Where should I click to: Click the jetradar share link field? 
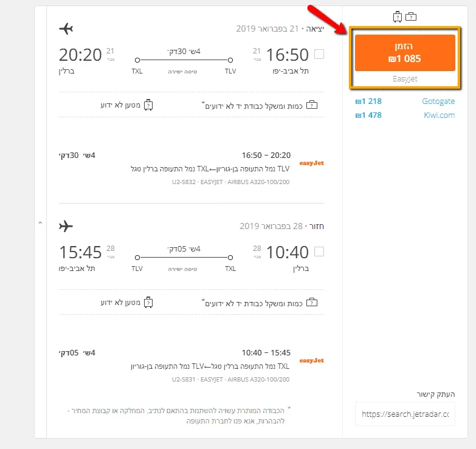405,414
